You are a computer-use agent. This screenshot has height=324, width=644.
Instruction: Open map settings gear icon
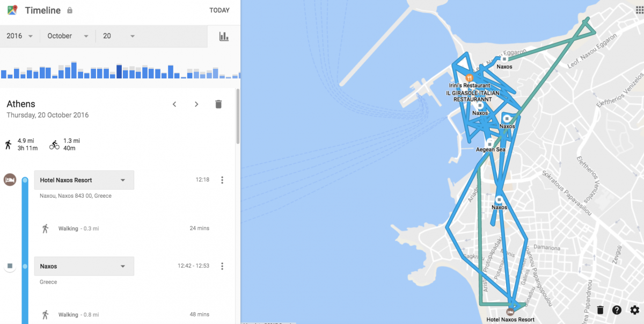635,310
